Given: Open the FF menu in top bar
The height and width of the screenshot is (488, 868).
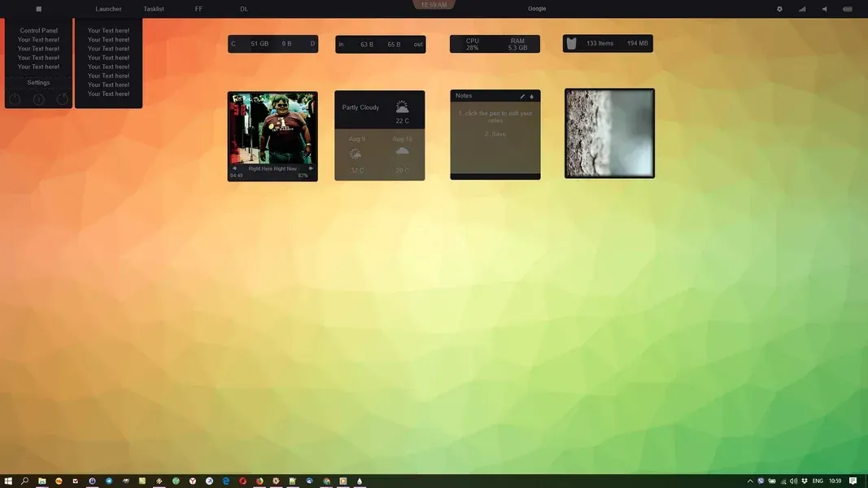Looking at the screenshot, I should pos(198,9).
